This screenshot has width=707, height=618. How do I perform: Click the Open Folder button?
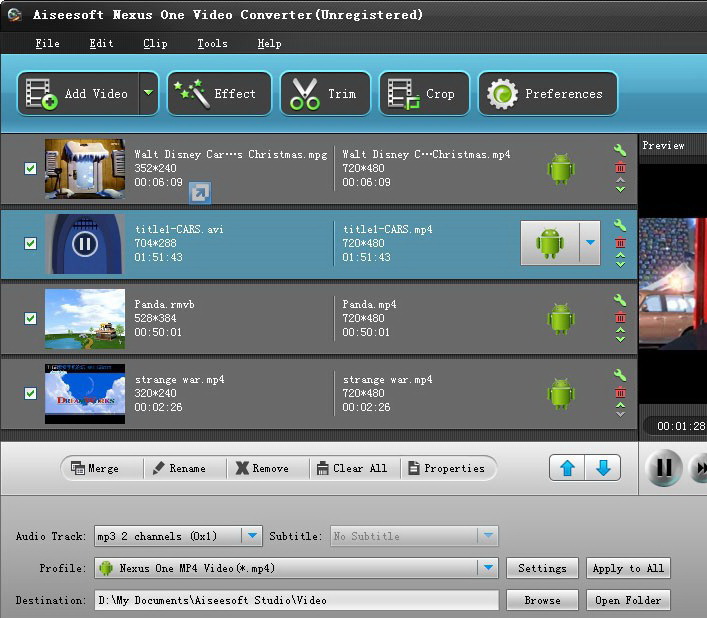tap(628, 600)
